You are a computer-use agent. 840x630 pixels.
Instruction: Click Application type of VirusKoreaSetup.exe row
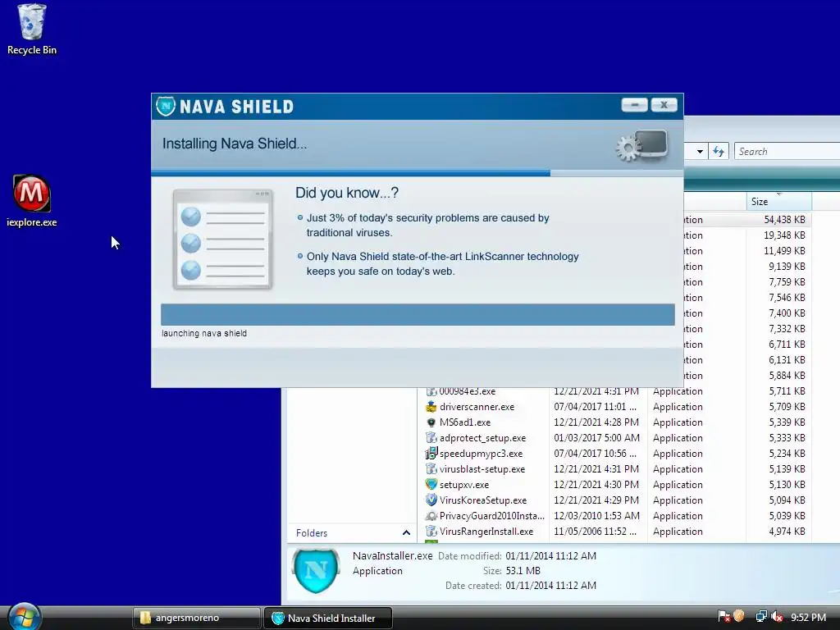678,500
